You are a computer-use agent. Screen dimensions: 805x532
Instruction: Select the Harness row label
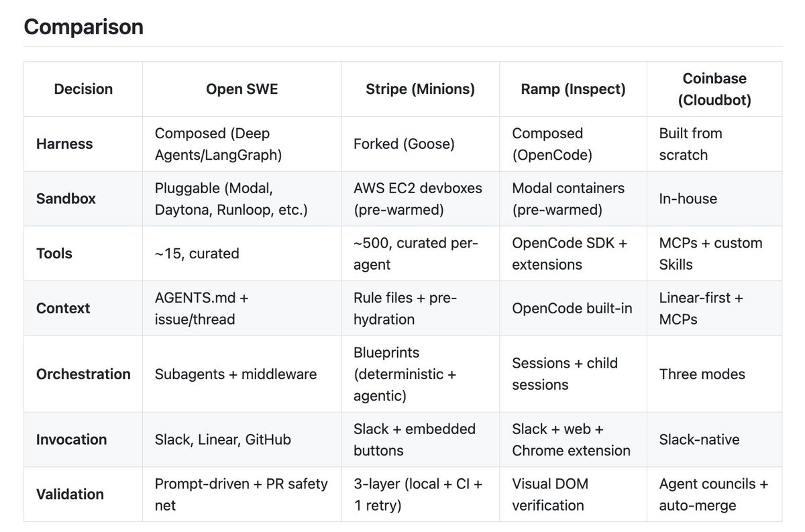click(x=64, y=144)
